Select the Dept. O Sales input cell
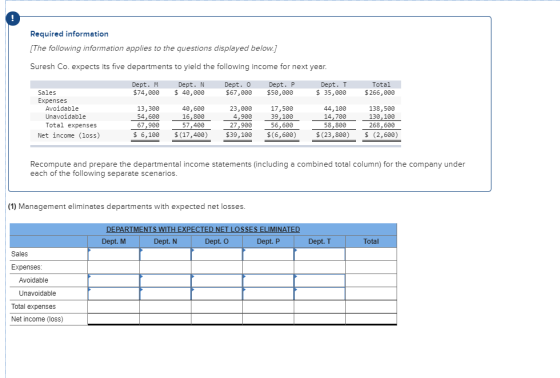 217,254
